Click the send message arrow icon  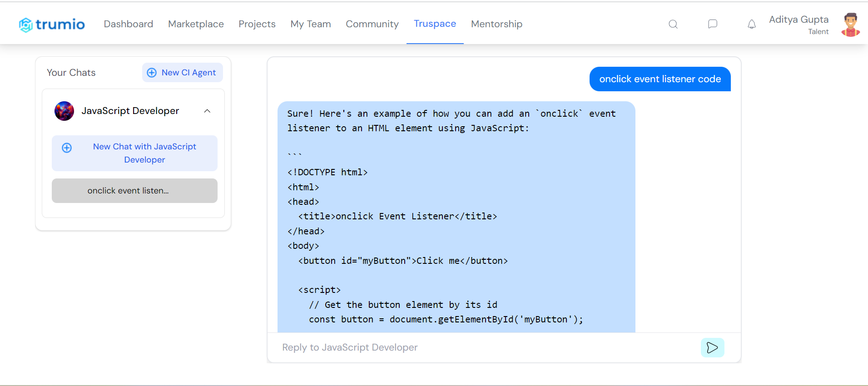point(712,348)
